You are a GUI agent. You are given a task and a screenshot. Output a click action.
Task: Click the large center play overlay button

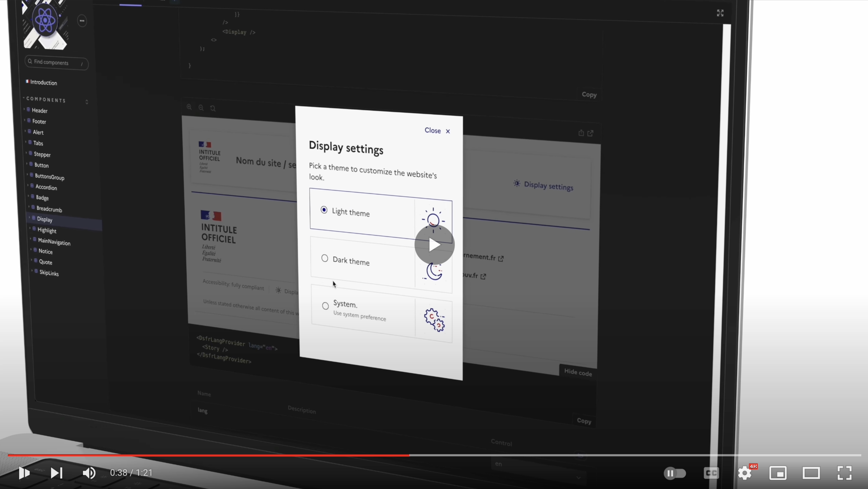coord(434,244)
